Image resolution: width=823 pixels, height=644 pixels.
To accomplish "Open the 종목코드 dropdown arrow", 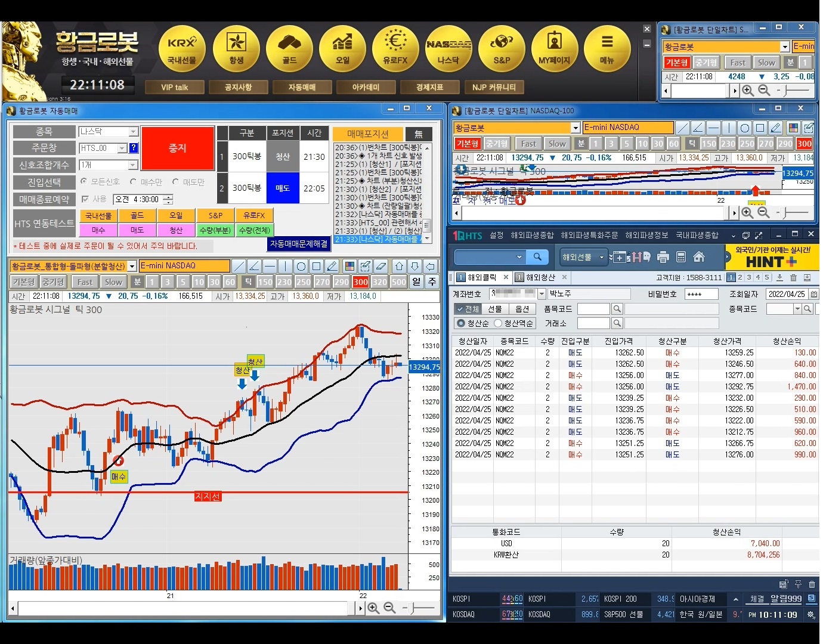I will (797, 309).
